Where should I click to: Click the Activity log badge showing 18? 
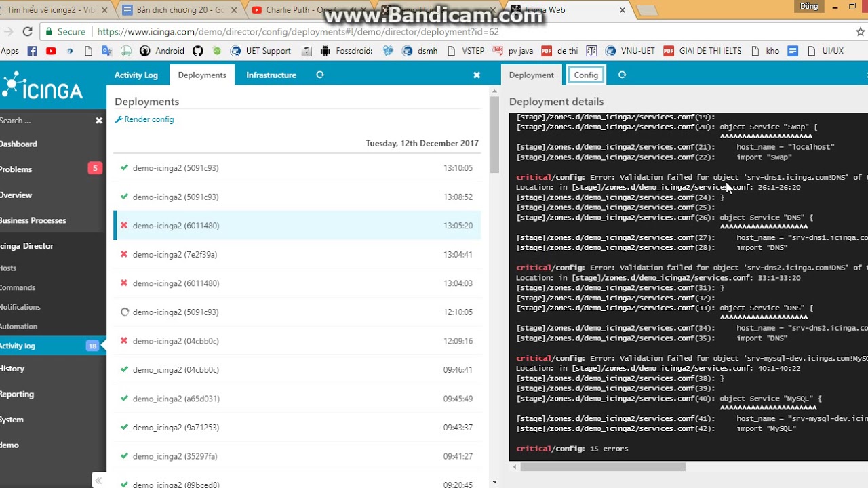pos(92,346)
